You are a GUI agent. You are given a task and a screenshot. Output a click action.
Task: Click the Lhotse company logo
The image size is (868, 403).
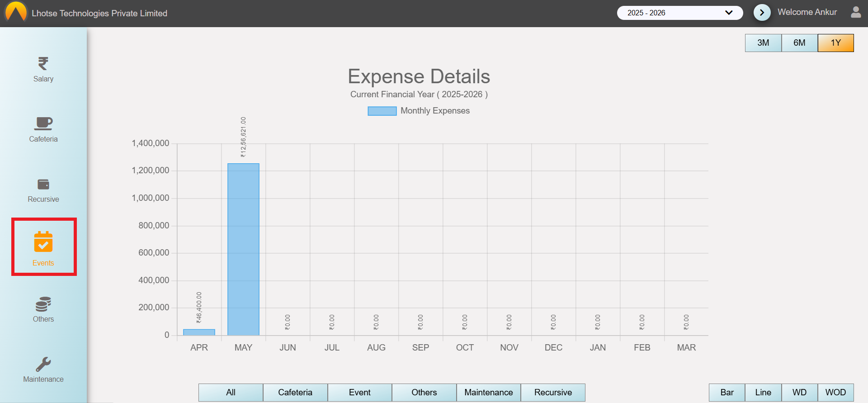tap(16, 12)
